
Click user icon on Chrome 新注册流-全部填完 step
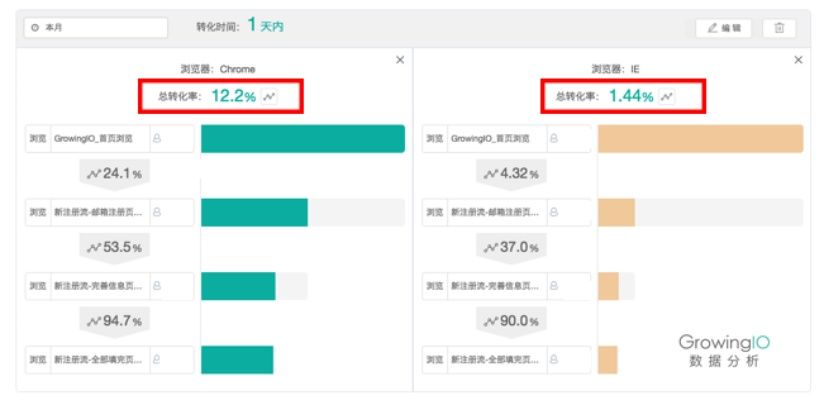pos(157,358)
